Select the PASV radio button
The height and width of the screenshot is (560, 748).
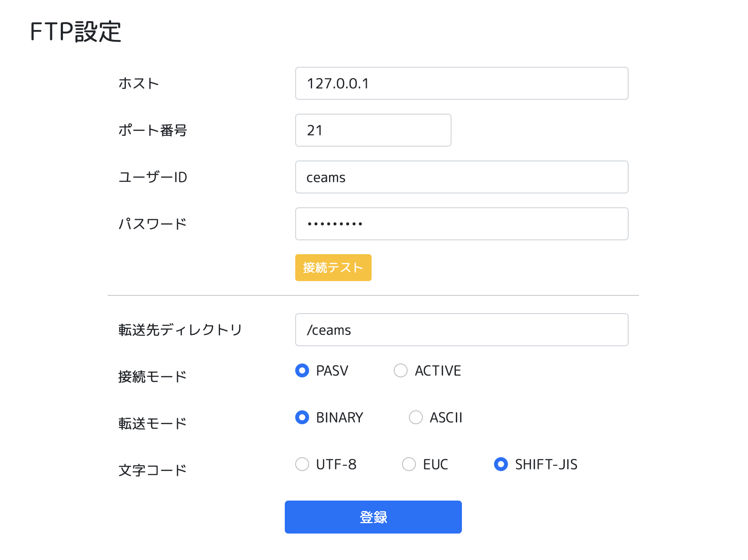tap(302, 370)
